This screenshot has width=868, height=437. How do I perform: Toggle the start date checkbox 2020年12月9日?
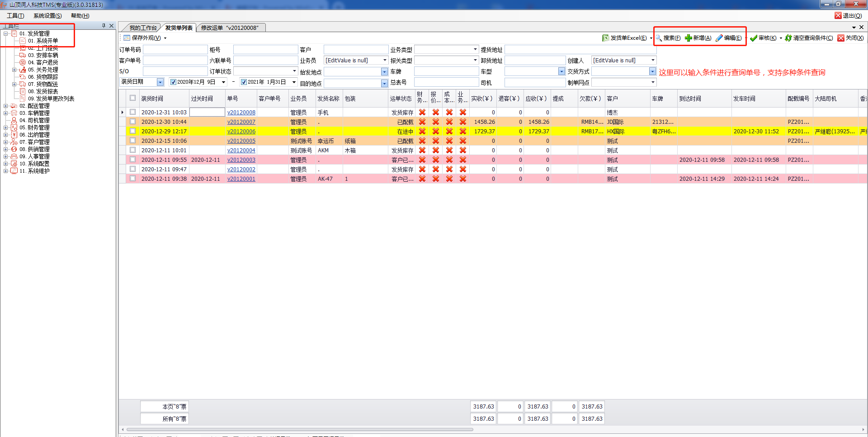pos(173,82)
